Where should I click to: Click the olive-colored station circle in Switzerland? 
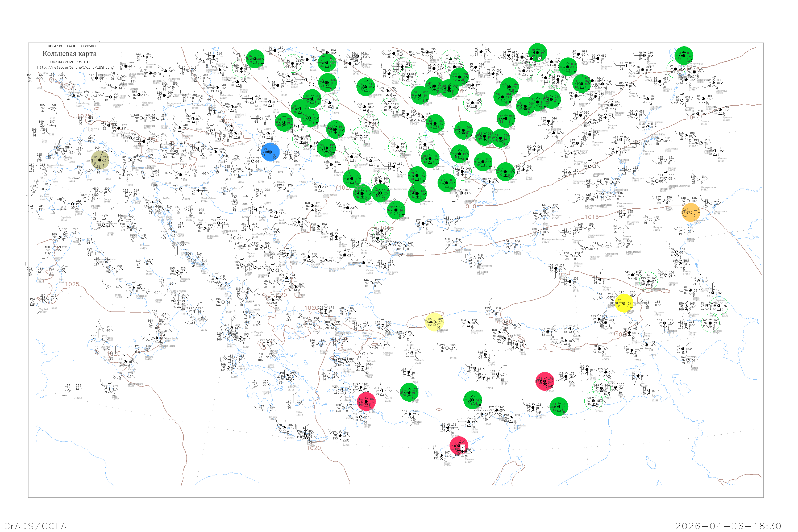coord(101,160)
